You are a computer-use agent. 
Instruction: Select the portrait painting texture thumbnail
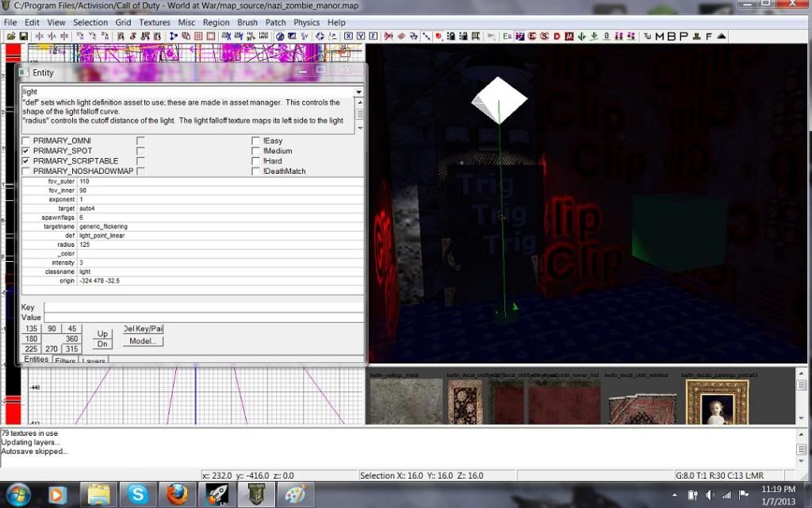tap(717, 402)
